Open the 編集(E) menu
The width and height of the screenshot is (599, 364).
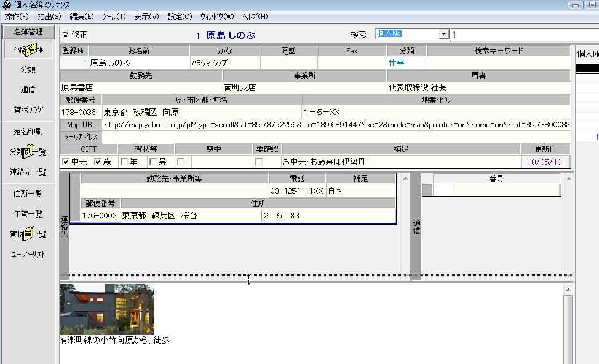click(x=82, y=17)
